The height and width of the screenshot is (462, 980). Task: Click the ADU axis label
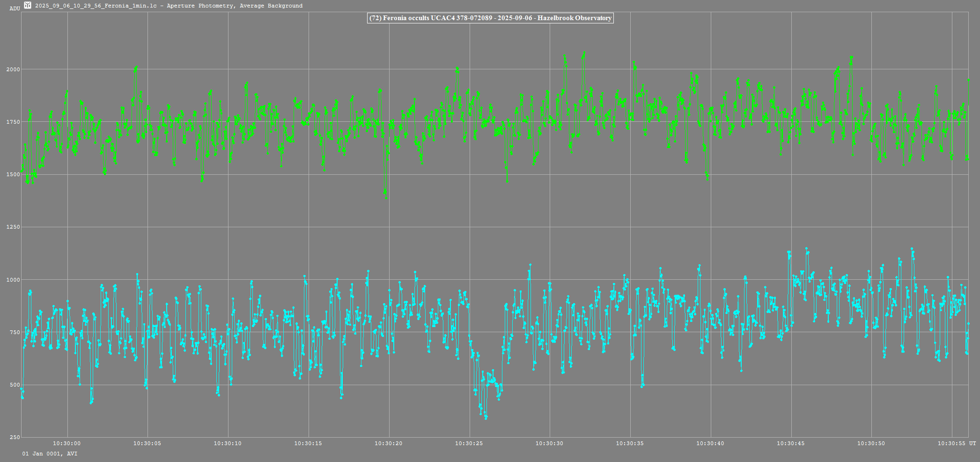(x=15, y=8)
